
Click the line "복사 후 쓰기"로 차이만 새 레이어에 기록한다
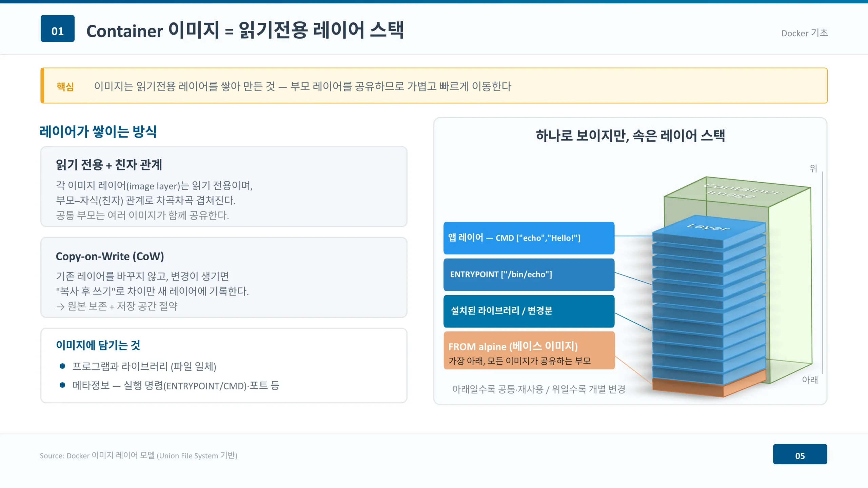point(152,291)
